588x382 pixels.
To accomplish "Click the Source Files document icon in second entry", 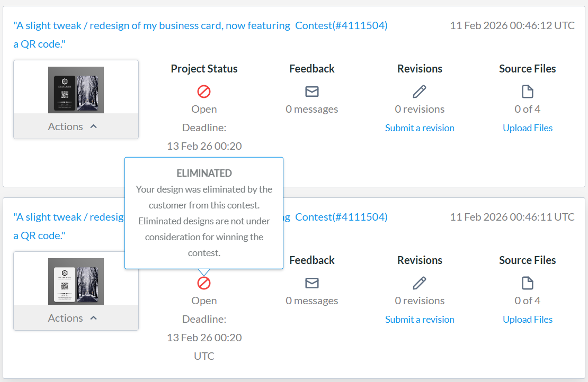I will [528, 283].
